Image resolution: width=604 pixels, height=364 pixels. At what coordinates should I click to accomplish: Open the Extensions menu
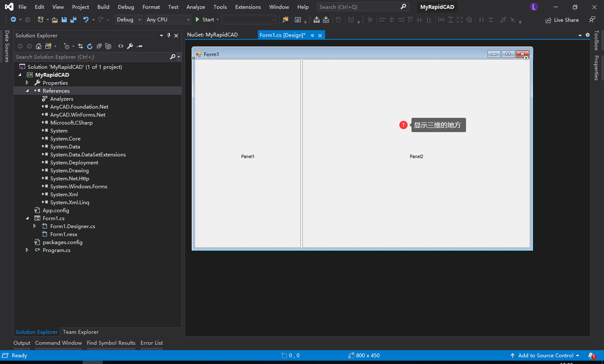tap(247, 7)
